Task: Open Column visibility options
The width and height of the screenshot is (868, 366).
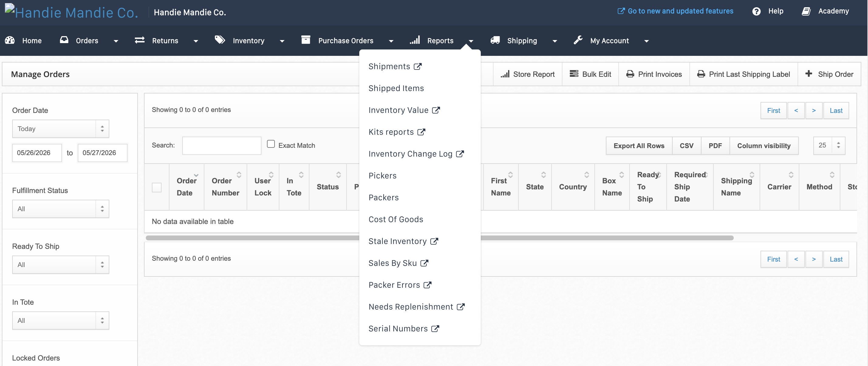Action: click(x=764, y=145)
